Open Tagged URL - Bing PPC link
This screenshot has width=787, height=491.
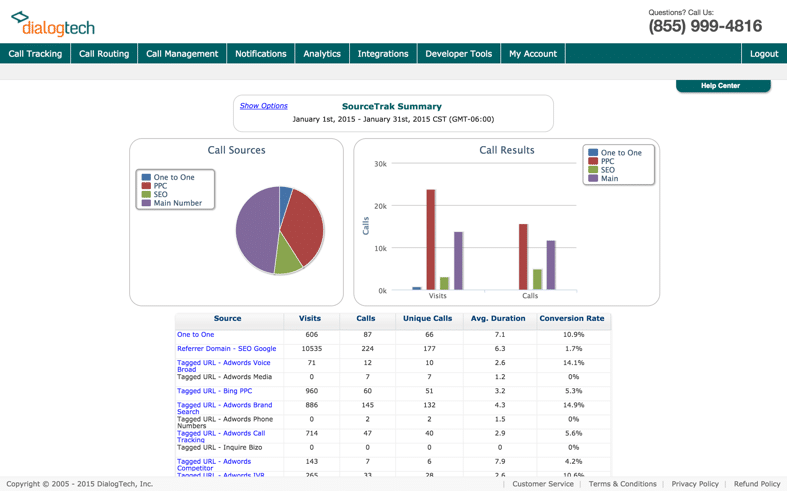pyautogui.click(x=214, y=391)
